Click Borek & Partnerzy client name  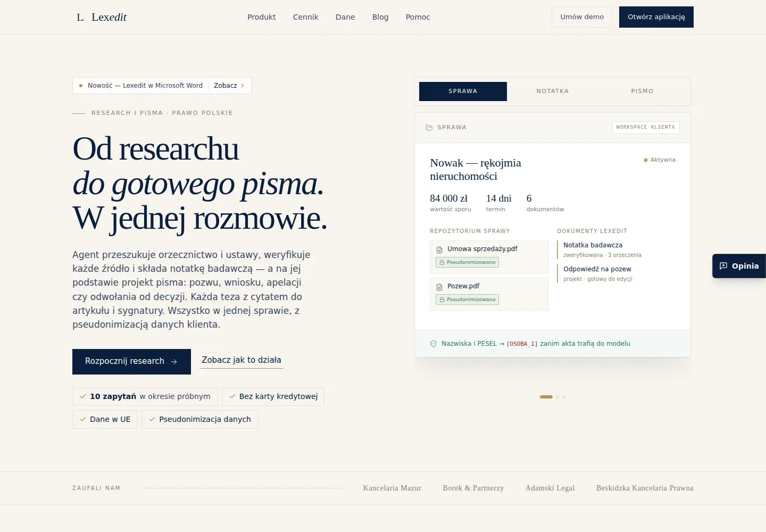click(x=473, y=488)
